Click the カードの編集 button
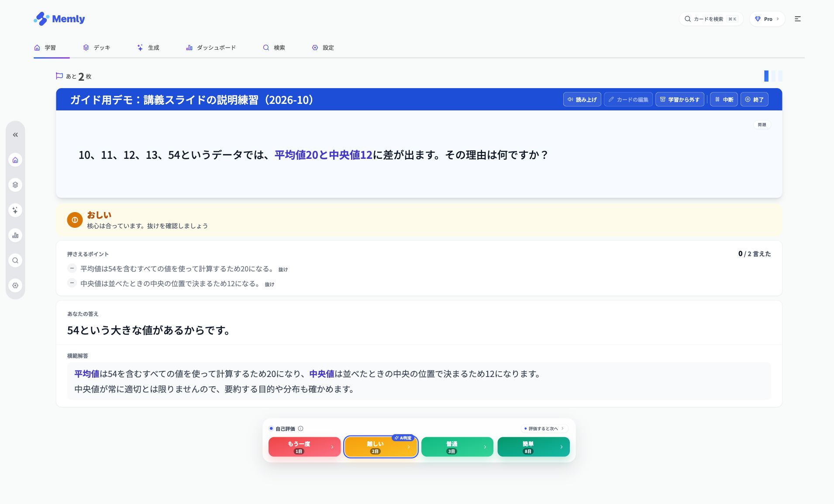The image size is (834, 504). click(628, 99)
